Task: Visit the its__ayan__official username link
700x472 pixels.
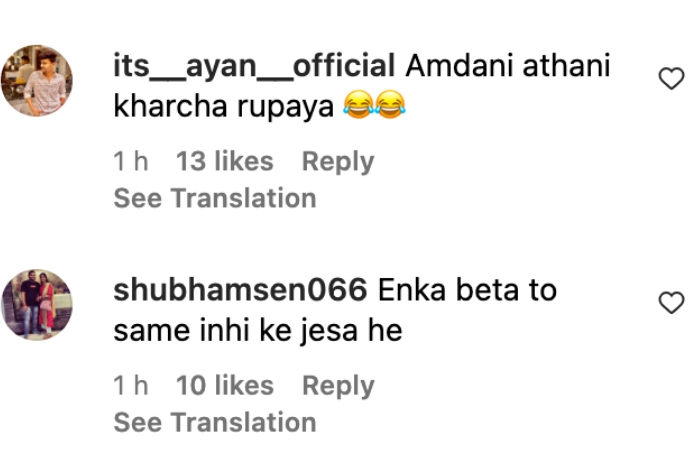Action: (255, 67)
